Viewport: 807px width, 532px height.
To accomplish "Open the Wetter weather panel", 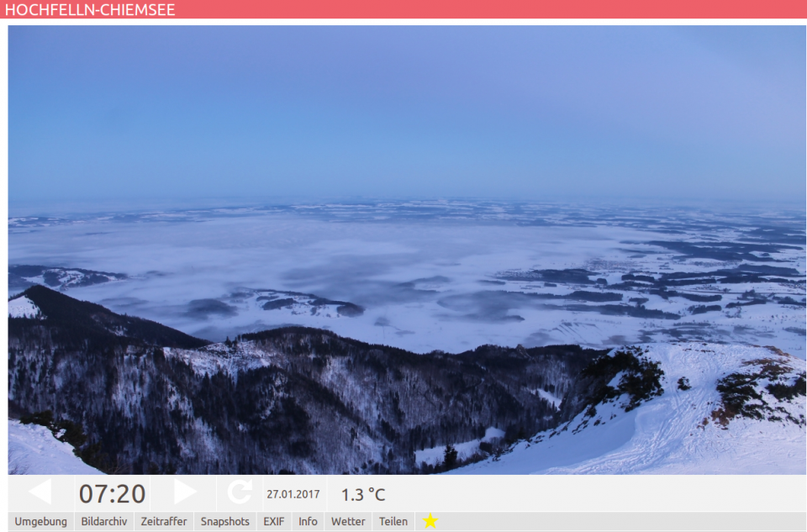I will pyautogui.click(x=348, y=521).
